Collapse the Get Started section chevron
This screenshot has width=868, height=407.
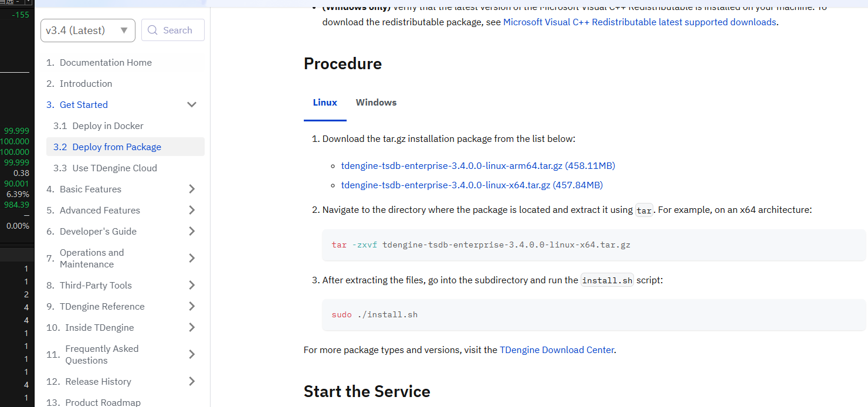click(191, 105)
